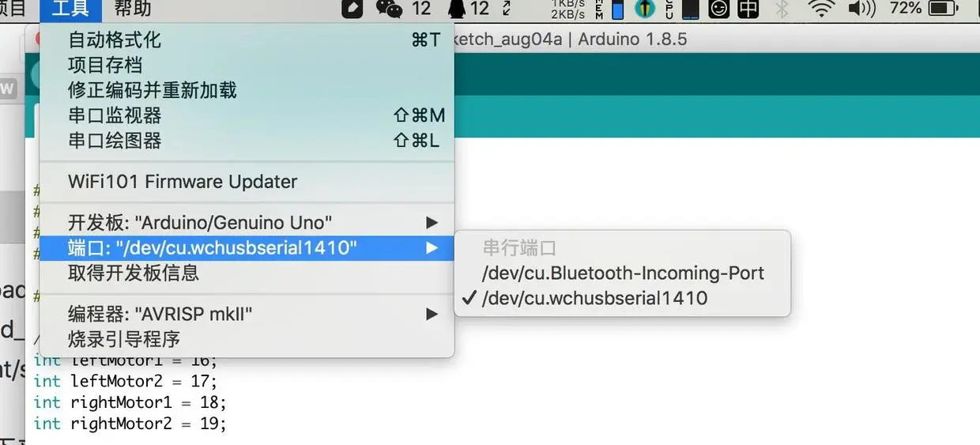Click the diagonal arrows status icon
The width and height of the screenshot is (980, 445).
tap(506, 9)
